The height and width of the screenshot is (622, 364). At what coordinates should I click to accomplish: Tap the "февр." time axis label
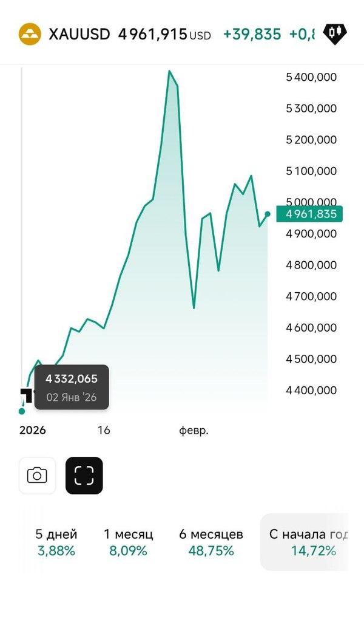[194, 431]
